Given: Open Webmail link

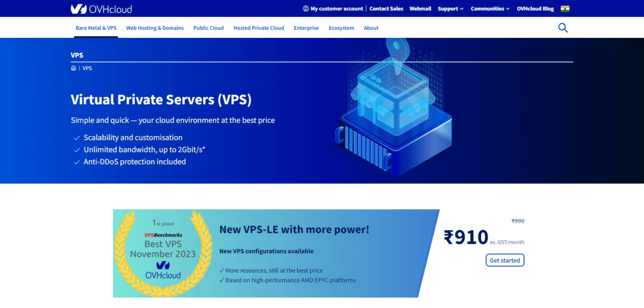Looking at the screenshot, I should coord(421,9).
